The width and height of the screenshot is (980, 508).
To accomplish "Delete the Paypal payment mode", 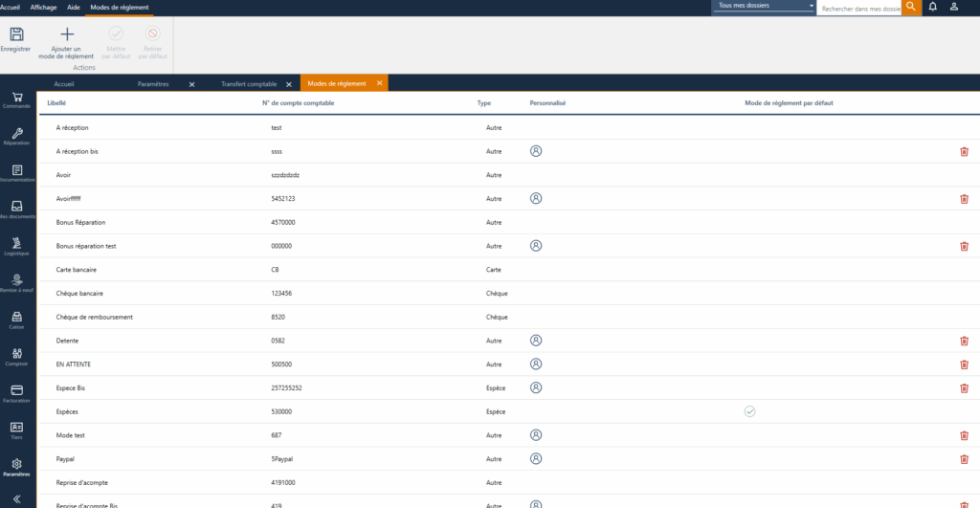I will [x=964, y=458].
